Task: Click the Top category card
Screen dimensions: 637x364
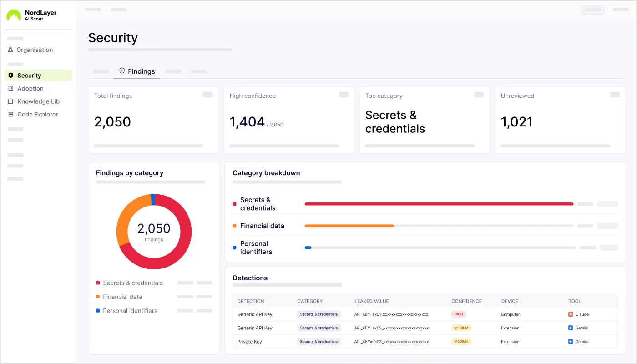Action: pyautogui.click(x=425, y=120)
